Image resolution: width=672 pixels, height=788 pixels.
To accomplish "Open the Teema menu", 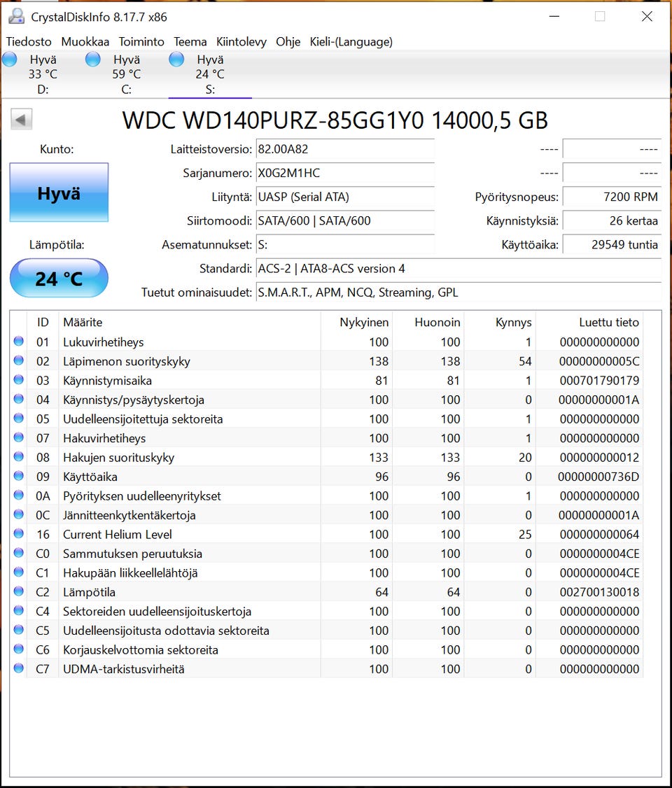I will tap(190, 42).
